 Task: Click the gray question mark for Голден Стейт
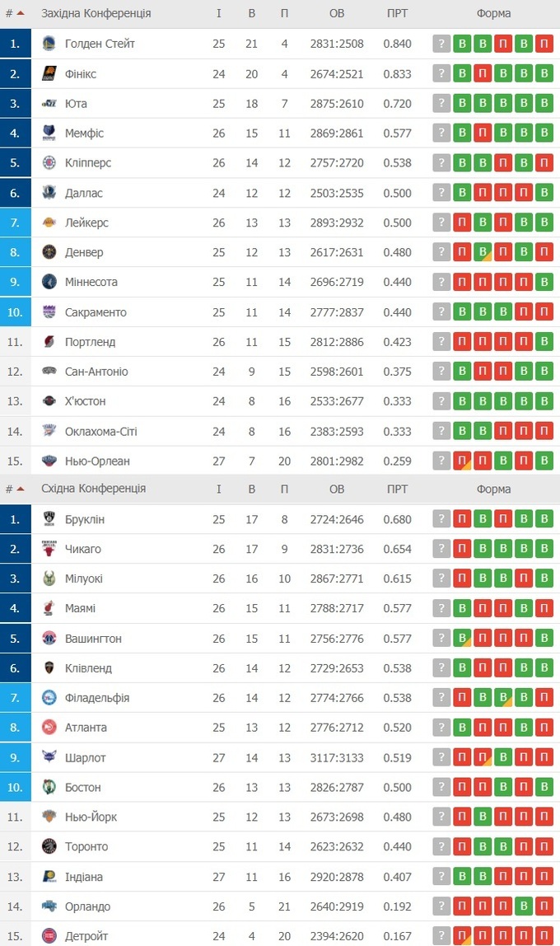point(442,44)
